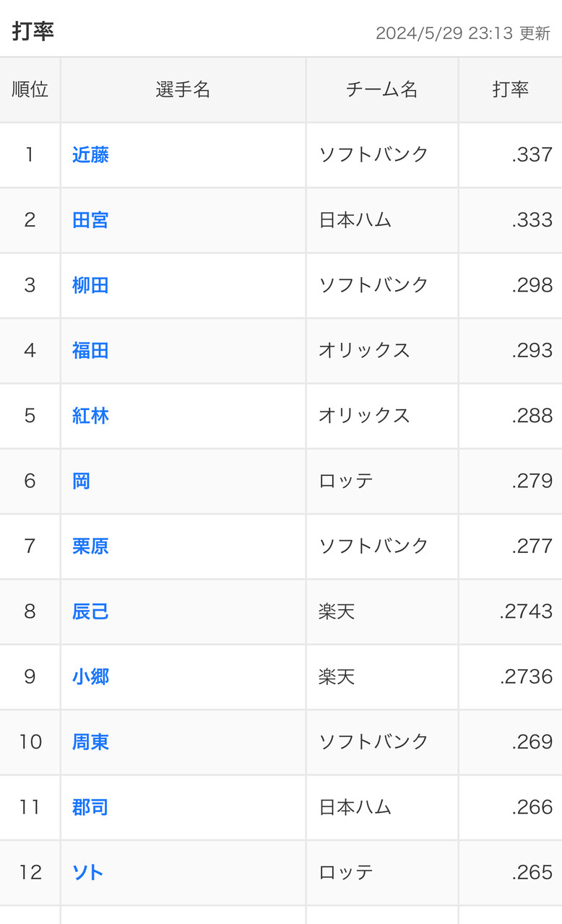Open player link 紅林
Image resolution: width=562 pixels, height=924 pixels.
(90, 416)
